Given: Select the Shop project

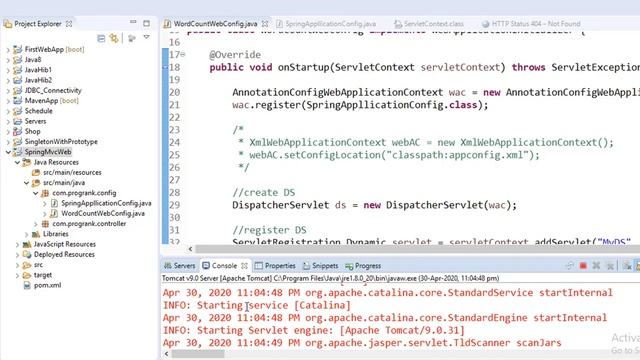Looking at the screenshot, I should click(x=32, y=131).
